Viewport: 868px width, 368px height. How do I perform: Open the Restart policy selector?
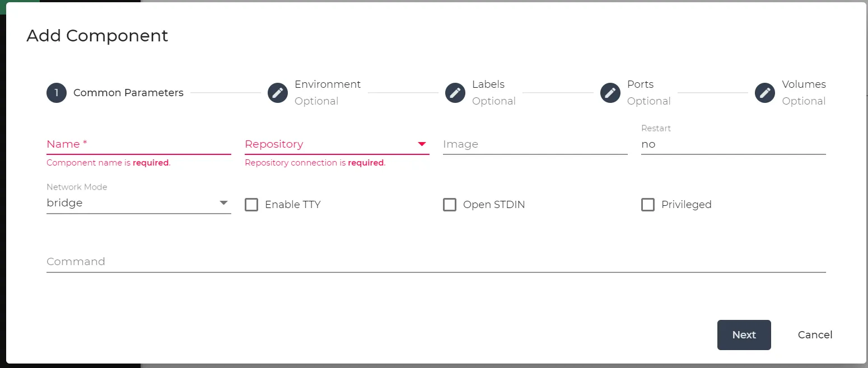pyautogui.click(x=733, y=144)
